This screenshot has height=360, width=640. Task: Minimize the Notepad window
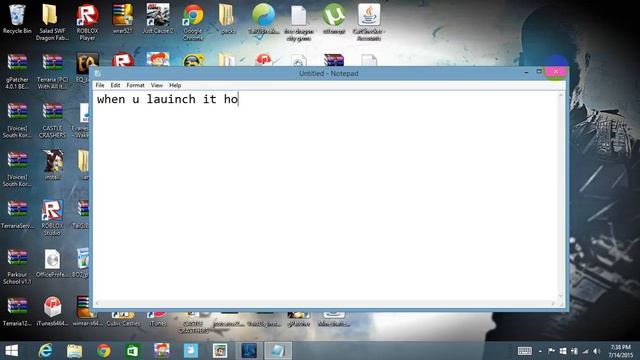coord(526,72)
